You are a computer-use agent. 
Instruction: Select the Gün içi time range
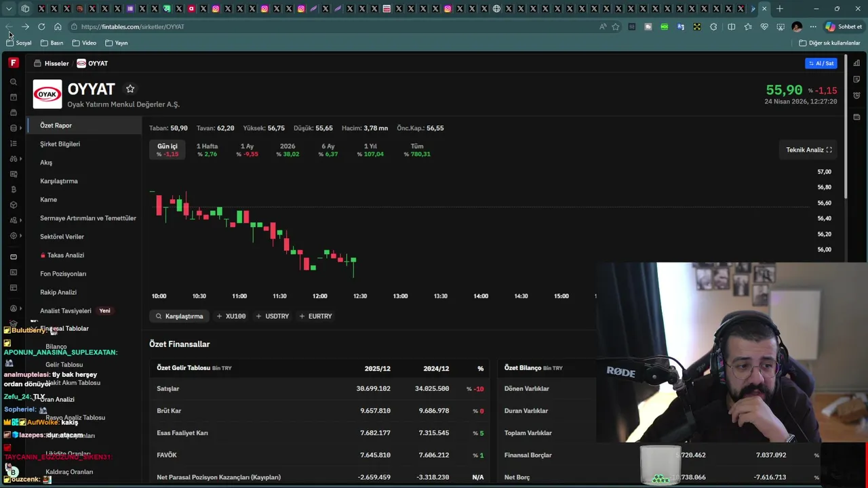point(167,150)
